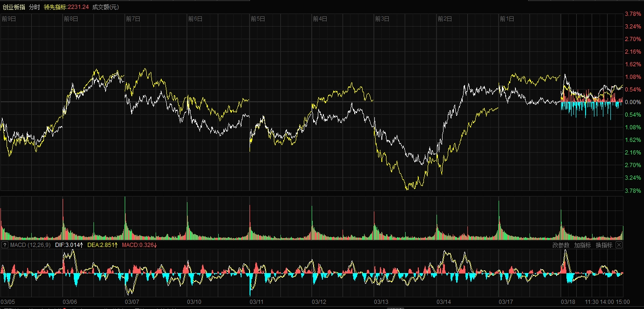
Task: Click the 3.78% top price scale label
Action: [633, 14]
